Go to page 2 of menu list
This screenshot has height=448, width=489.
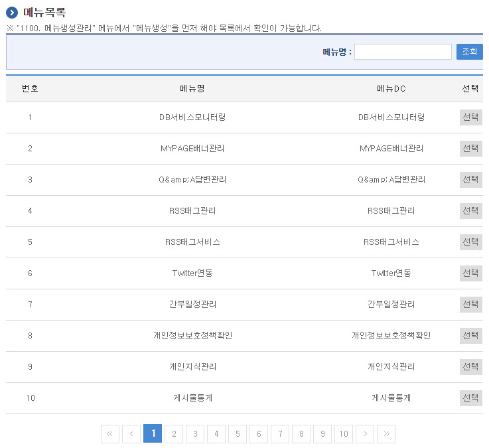click(x=174, y=434)
